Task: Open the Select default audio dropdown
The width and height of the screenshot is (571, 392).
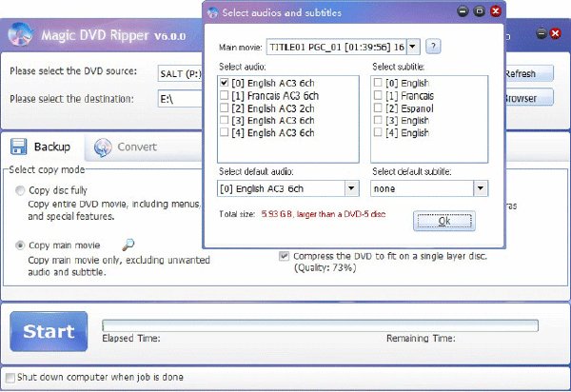Action: coord(351,188)
